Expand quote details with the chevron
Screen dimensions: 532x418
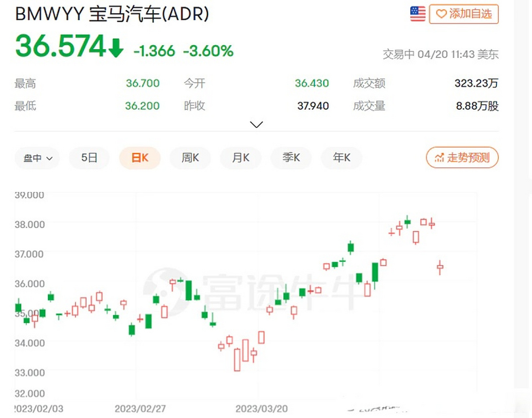(x=256, y=124)
